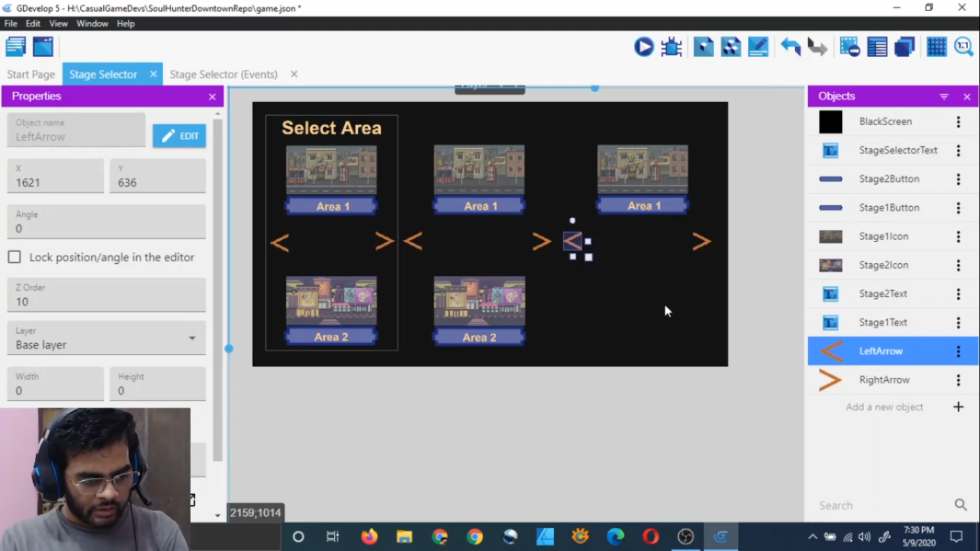Click the volume icon in system tray
The width and height of the screenshot is (980, 551).
864,537
